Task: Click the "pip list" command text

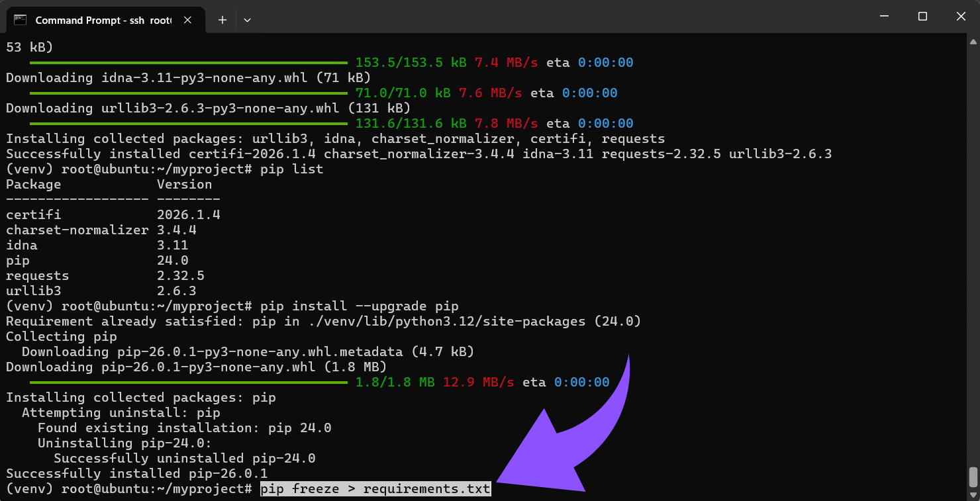Action: tap(291, 169)
